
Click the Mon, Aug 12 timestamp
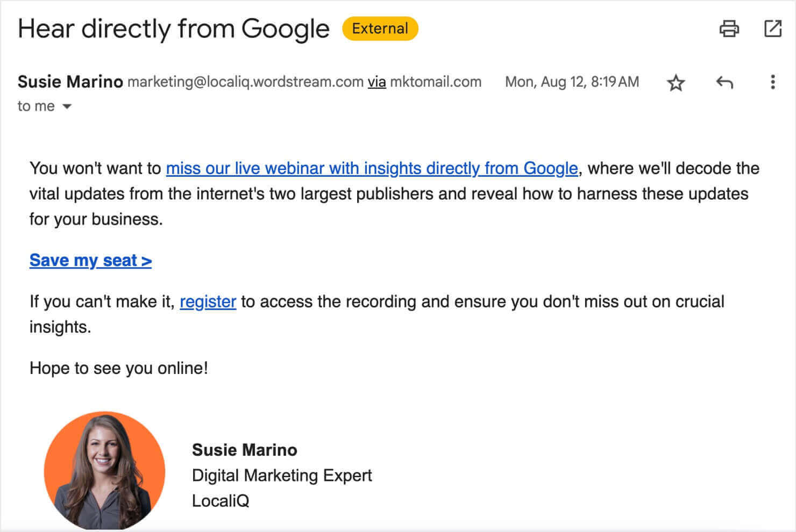(572, 82)
